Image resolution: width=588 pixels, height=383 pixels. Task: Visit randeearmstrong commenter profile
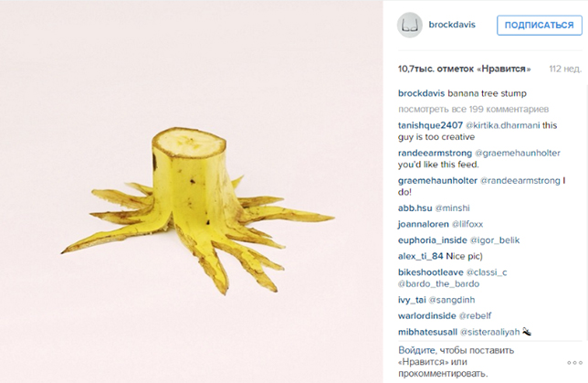(435, 153)
